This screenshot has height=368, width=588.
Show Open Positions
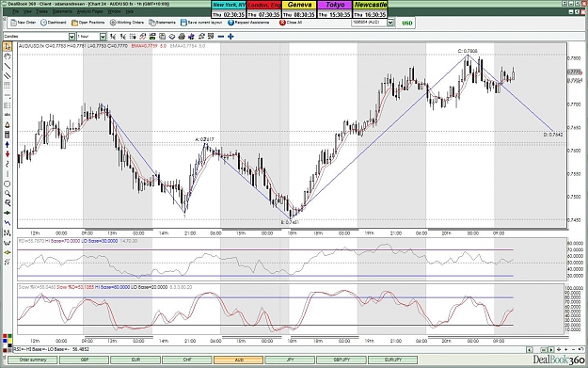tap(88, 23)
